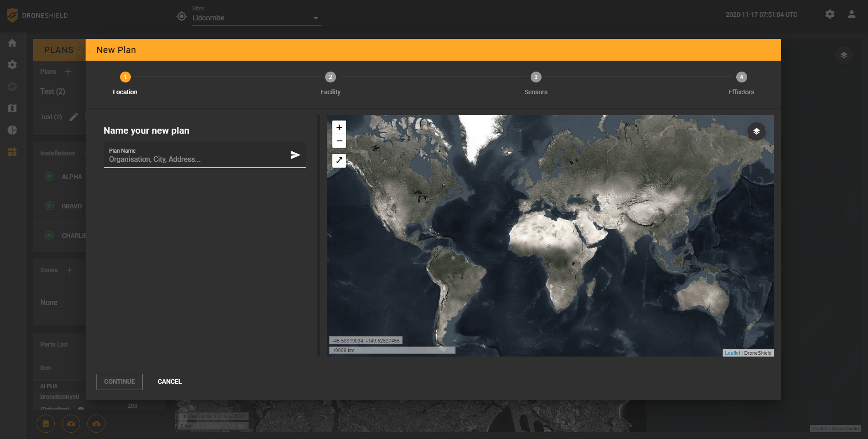The height and width of the screenshot is (439, 868).
Task: Open the Sites dropdown showing Lidcombe
Action: [x=256, y=18]
